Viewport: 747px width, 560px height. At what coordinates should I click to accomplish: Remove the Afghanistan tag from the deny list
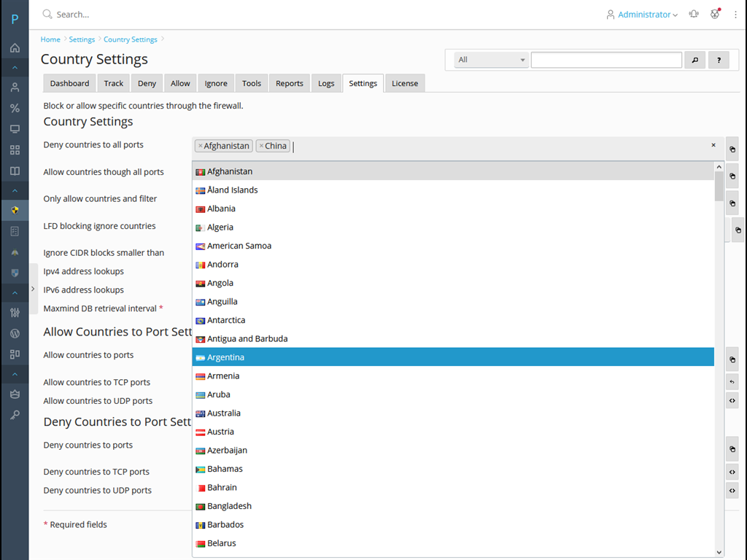(x=201, y=146)
